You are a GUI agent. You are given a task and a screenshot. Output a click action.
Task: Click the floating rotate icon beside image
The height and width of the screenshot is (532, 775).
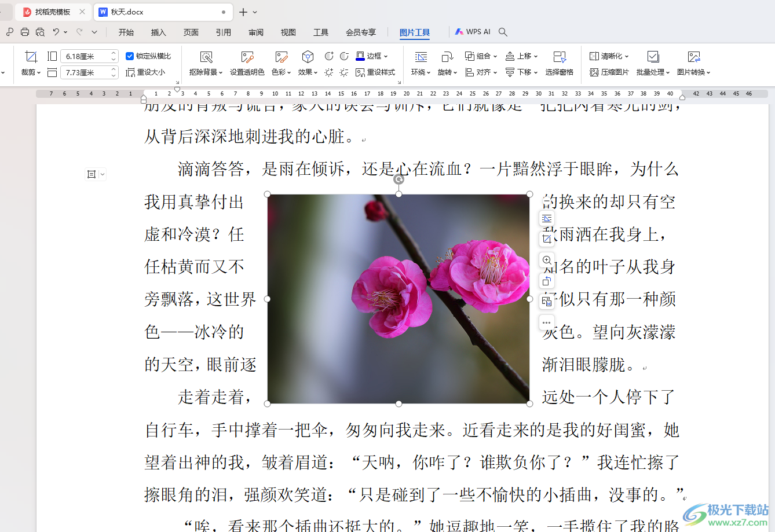point(547,281)
